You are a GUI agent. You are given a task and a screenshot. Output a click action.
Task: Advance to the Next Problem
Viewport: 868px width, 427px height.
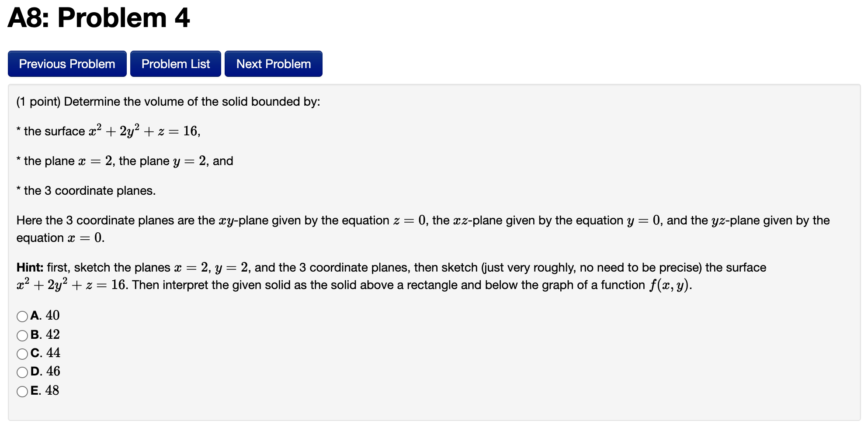pyautogui.click(x=274, y=64)
